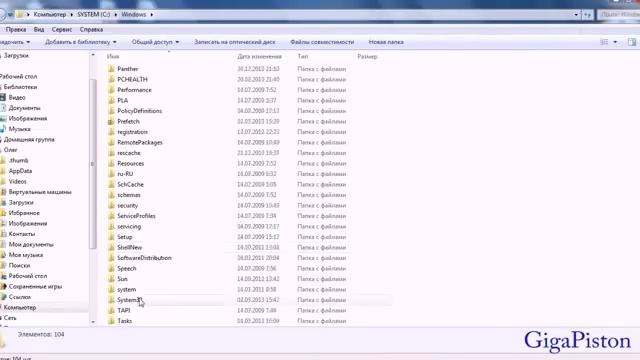This screenshot has width=640, height=360.
Task: Click the RemotePackages folder icon
Action: click(x=111, y=142)
